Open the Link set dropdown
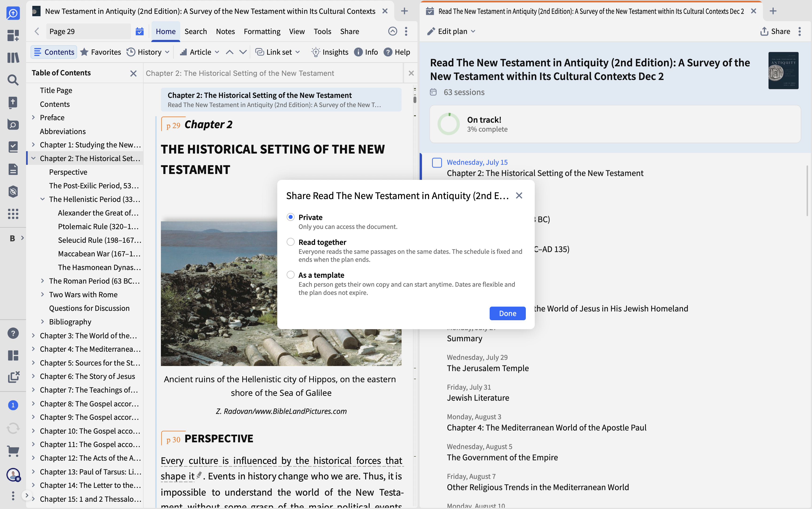This screenshot has width=812, height=509. coord(277,52)
